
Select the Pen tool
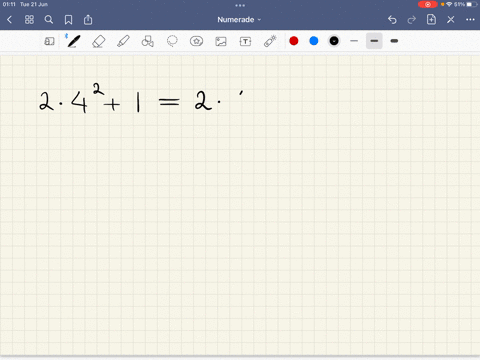point(73,41)
